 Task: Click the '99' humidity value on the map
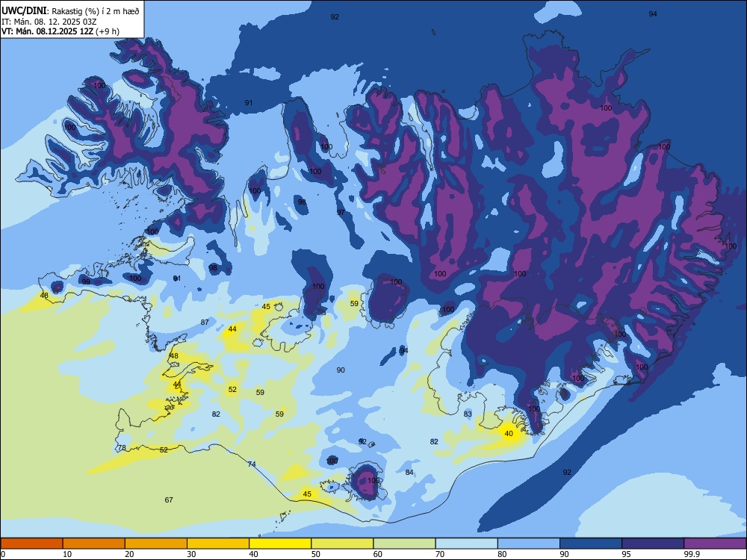(86, 281)
